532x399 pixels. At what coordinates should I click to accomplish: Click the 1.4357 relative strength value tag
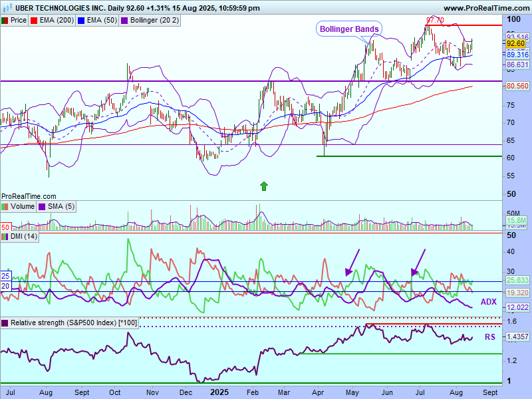(517, 336)
